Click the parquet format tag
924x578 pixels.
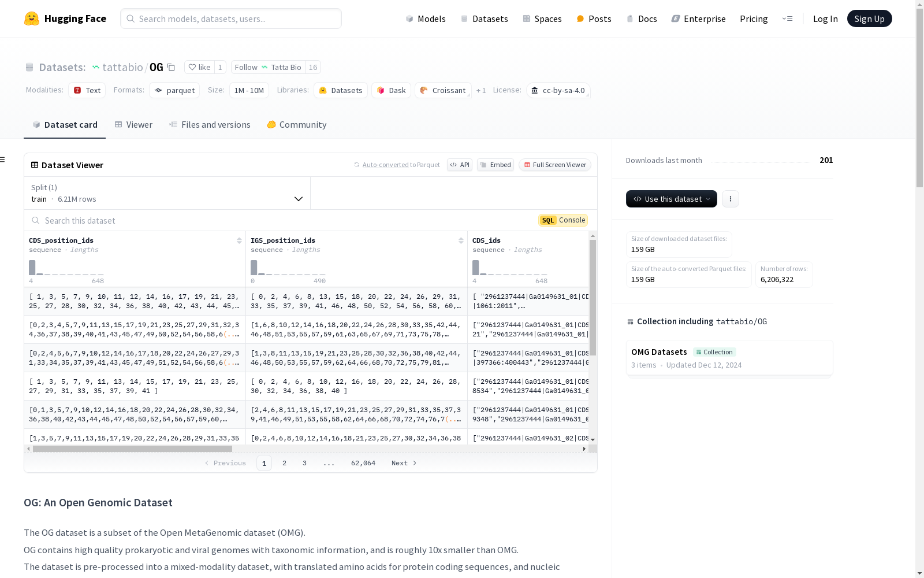pyautogui.click(x=174, y=90)
